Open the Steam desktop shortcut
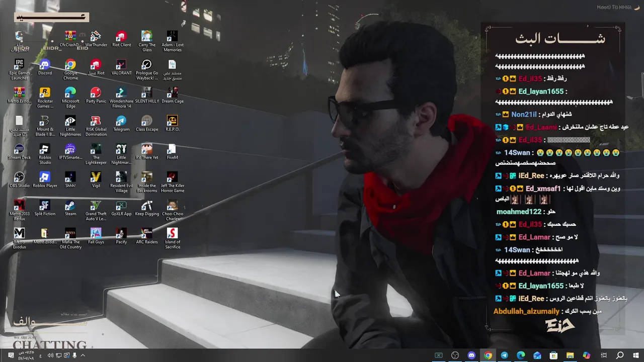The width and height of the screenshot is (644, 362). tap(70, 208)
